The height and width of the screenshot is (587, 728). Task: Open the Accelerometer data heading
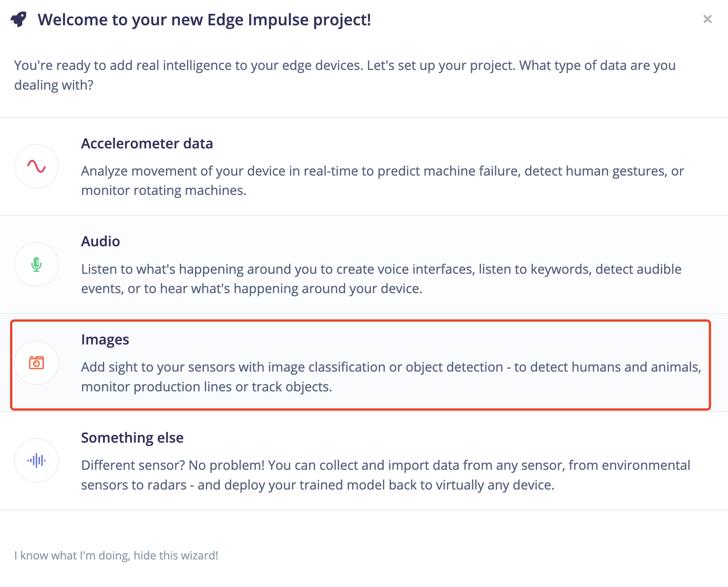click(147, 144)
